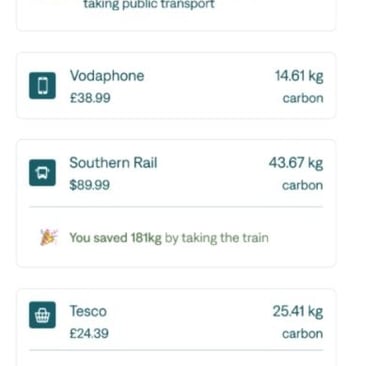Open the Tesco transaction name
This screenshot has width=375, height=366.
88,311
